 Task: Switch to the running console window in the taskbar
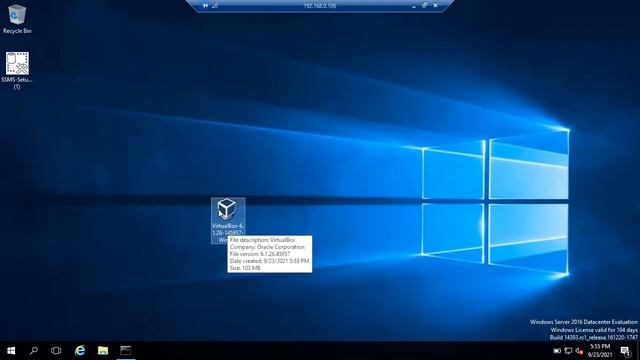(126, 351)
